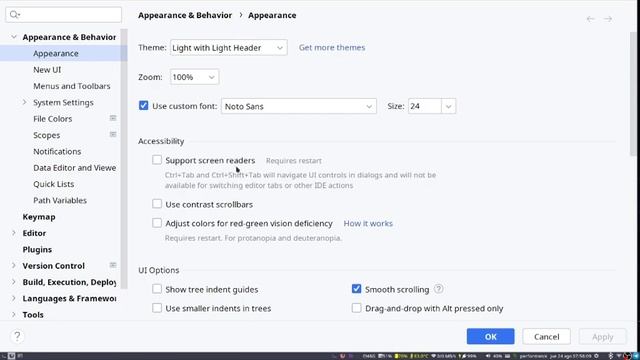Image resolution: width=640 pixels, height=360 pixels.
Task: Expand the Version Control node
Action: pyautogui.click(x=14, y=266)
